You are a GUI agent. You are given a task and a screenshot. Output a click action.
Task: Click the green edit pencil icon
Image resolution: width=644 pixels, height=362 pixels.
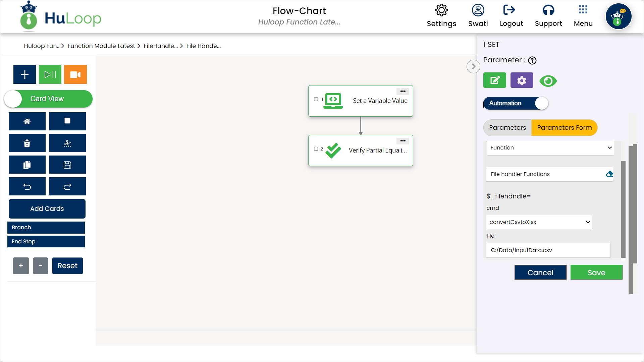(x=495, y=80)
